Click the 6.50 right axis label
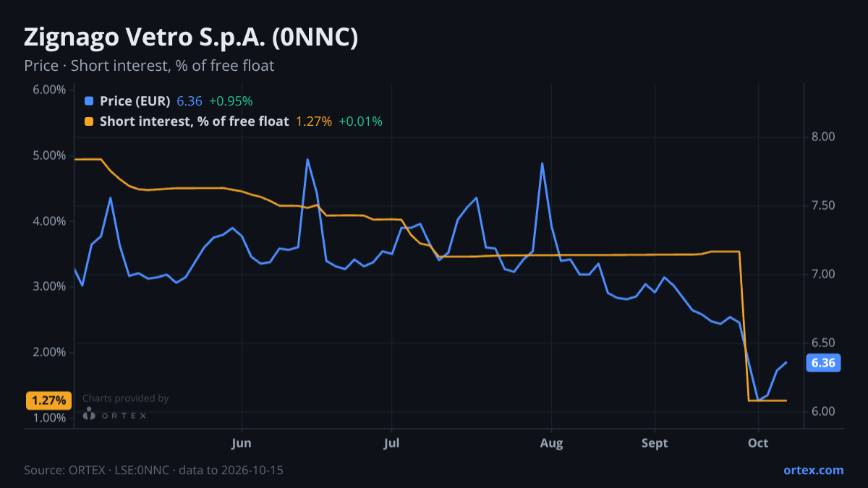 [x=823, y=343]
